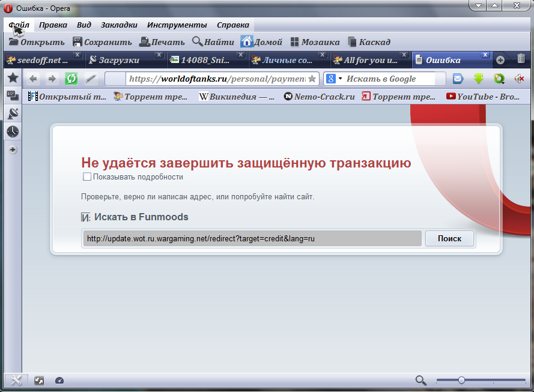The image size is (534, 392).
Task: Open the Nemo-Crack.ru bookmark
Action: coord(320,97)
